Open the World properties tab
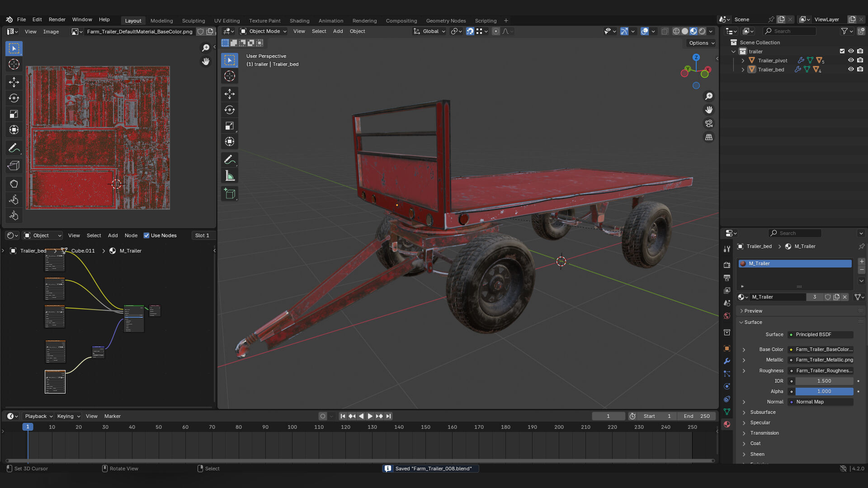Viewport: 868px width, 488px height. pos(727,316)
